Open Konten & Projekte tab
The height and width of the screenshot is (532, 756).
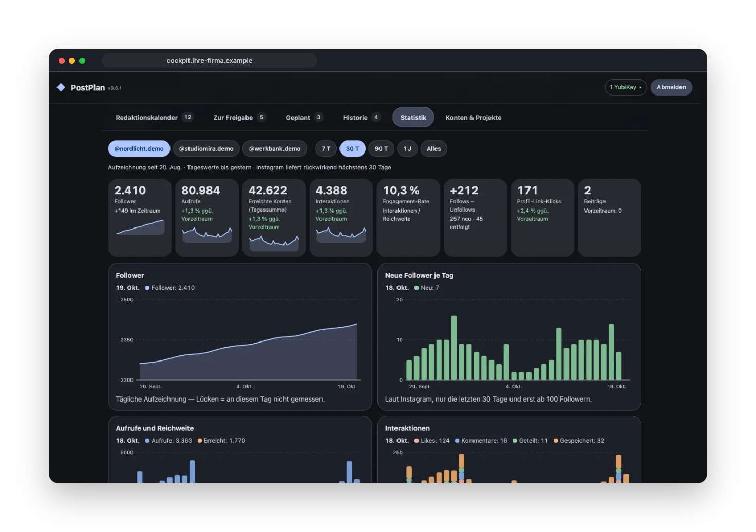[x=474, y=118]
